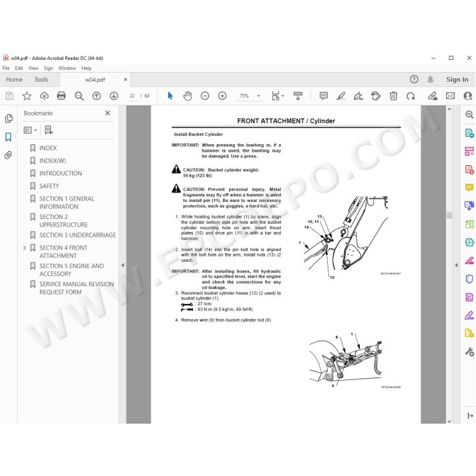Open the Window menu
This screenshot has height=476, width=476.
[67, 68]
